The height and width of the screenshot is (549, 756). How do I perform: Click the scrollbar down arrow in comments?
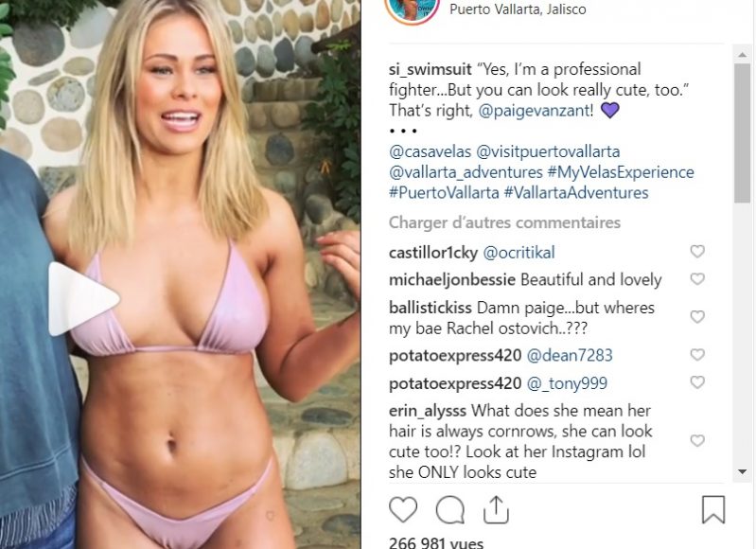point(743,471)
